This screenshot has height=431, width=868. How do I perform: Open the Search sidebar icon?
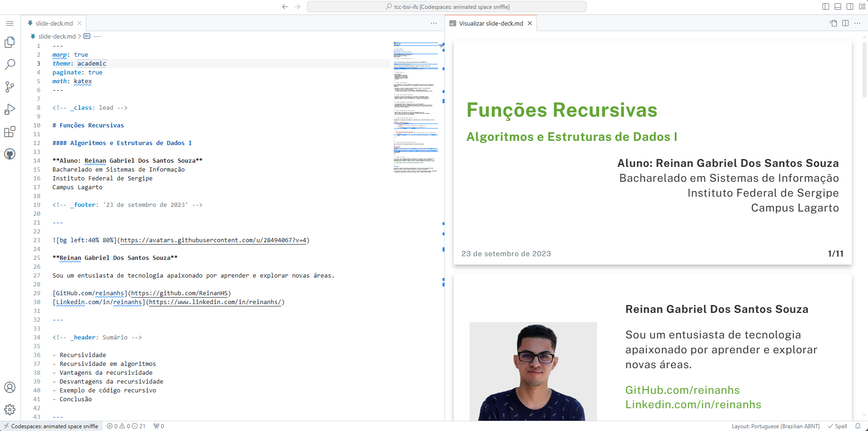click(x=10, y=65)
